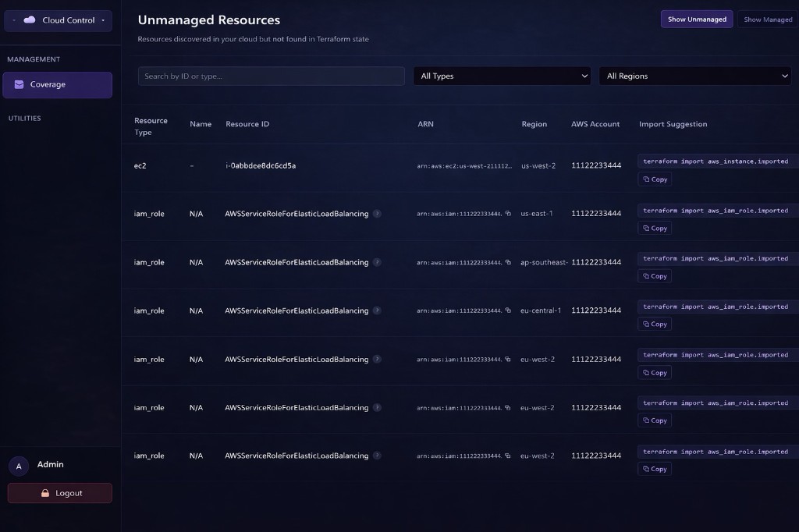Click the us-east-1 region cell
This screenshot has width=799, height=532.
[x=536, y=214]
